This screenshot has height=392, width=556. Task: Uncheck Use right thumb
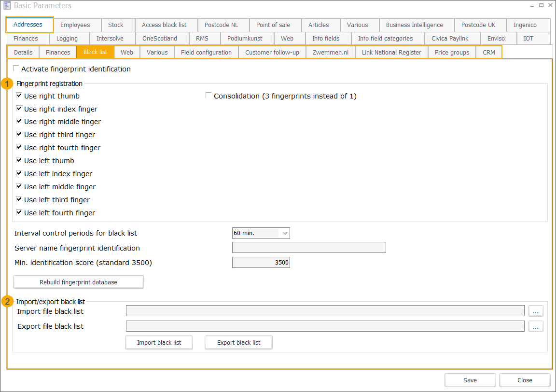tap(19, 96)
